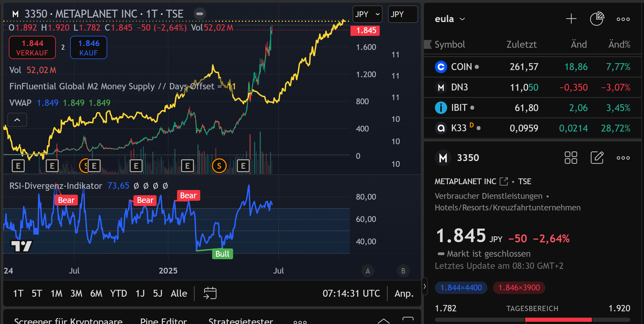Click the TradingView logo on the chart
The image size is (644, 324).
tap(22, 246)
